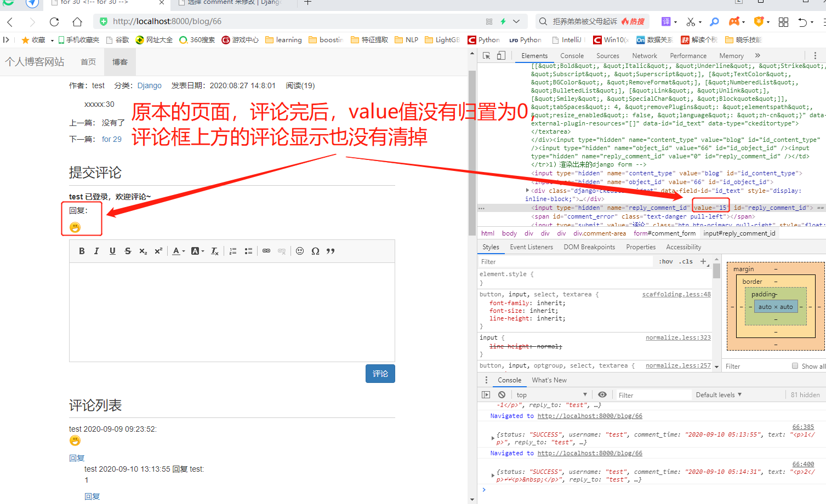This screenshot has width=826, height=504.
Task: Click the 评论 submit button
Action: [380, 373]
